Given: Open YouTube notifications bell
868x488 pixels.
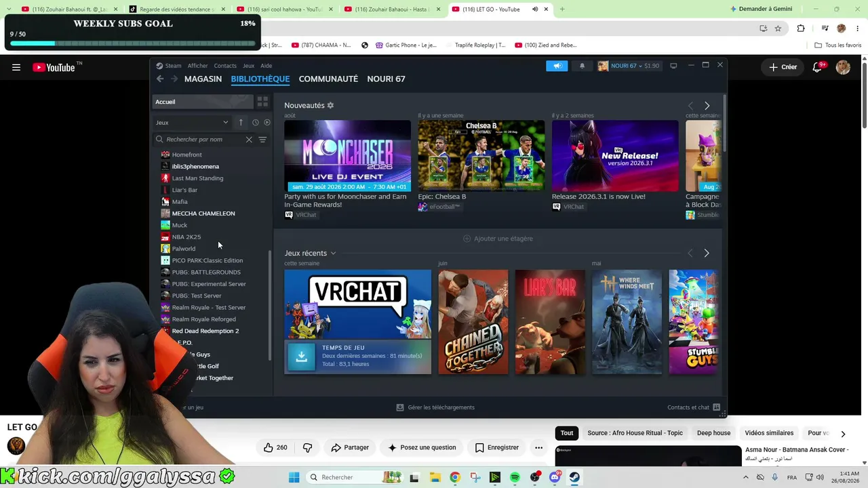Looking at the screenshot, I should pyautogui.click(x=818, y=67).
